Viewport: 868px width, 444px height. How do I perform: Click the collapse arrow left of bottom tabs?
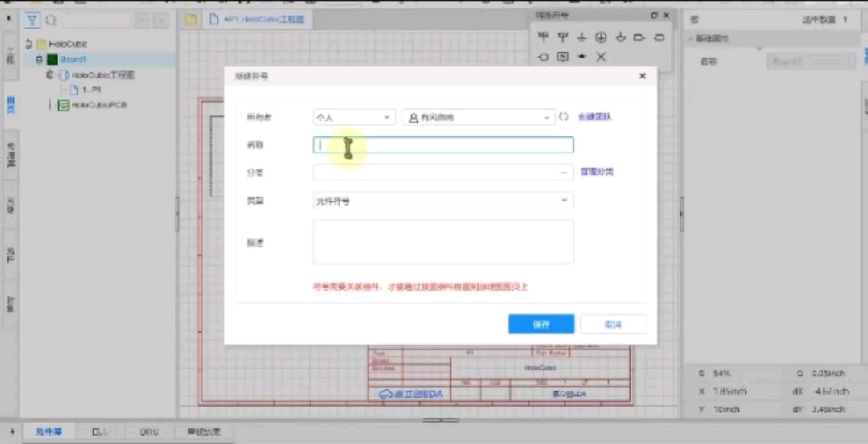point(12,432)
